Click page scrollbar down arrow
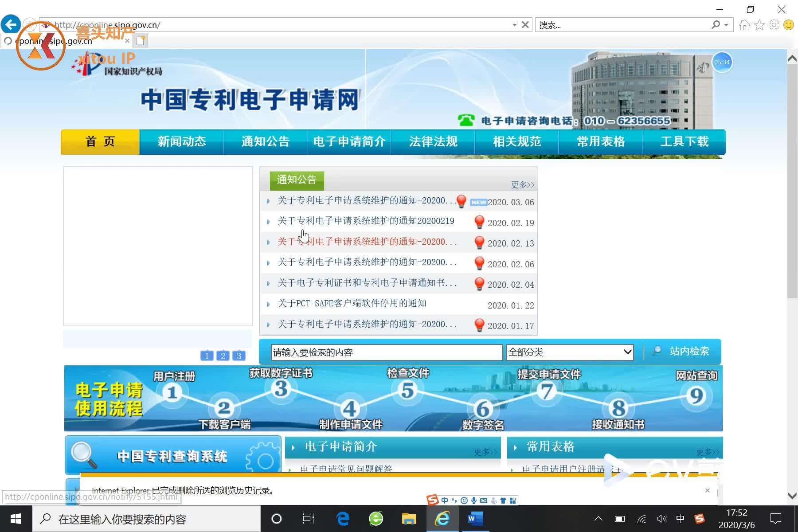The width and height of the screenshot is (798, 532). [x=792, y=496]
